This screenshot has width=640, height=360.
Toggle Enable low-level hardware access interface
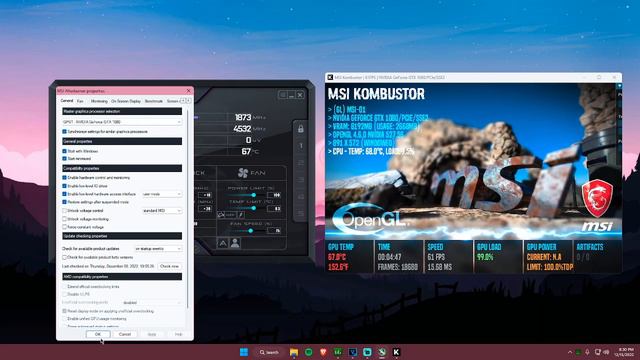tap(64, 194)
